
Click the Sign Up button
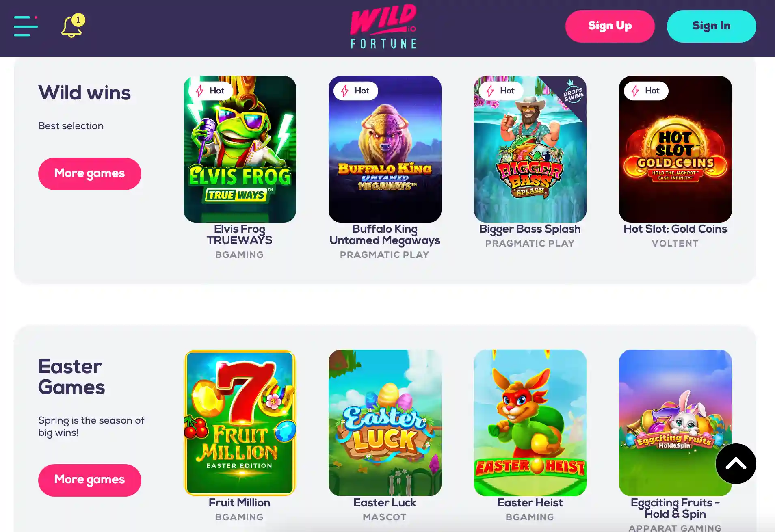(x=610, y=26)
